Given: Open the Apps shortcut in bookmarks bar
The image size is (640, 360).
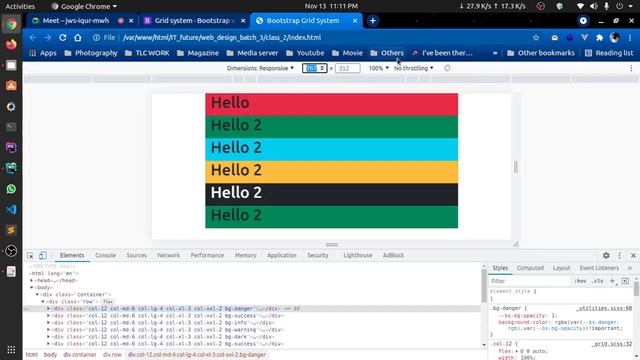Looking at the screenshot, I should (x=43, y=53).
